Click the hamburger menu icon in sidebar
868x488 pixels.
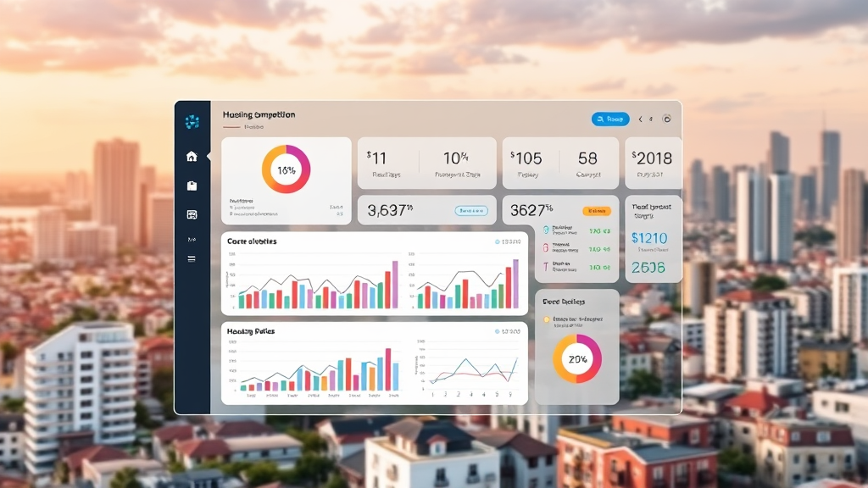click(192, 258)
